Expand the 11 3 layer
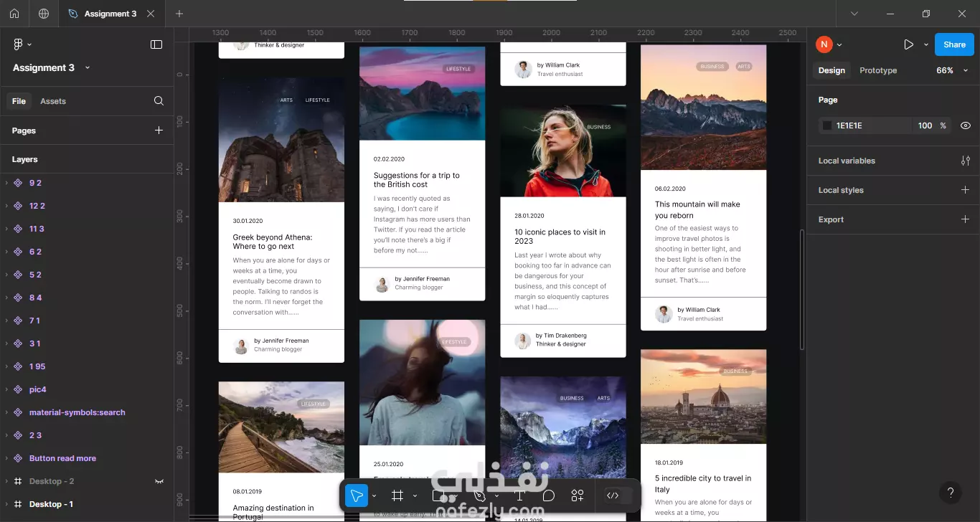 point(6,229)
